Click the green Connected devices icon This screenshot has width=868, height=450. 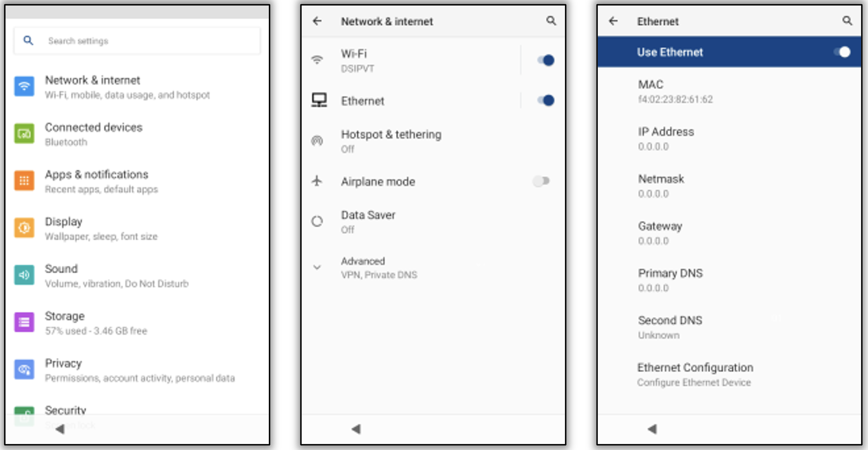tap(24, 134)
